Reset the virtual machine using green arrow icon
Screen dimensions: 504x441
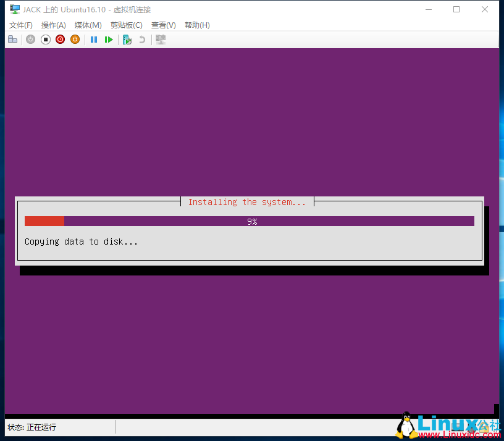109,39
